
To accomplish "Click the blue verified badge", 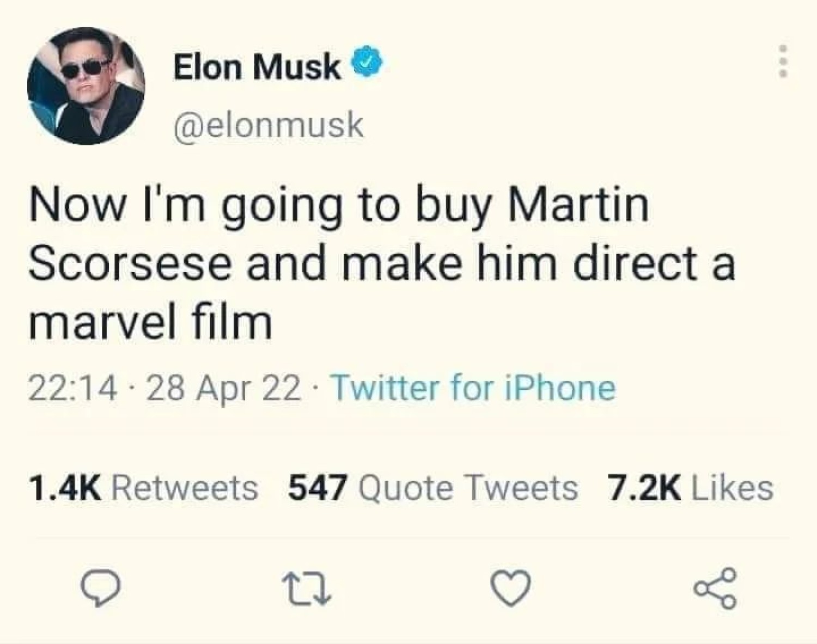I will [x=369, y=63].
